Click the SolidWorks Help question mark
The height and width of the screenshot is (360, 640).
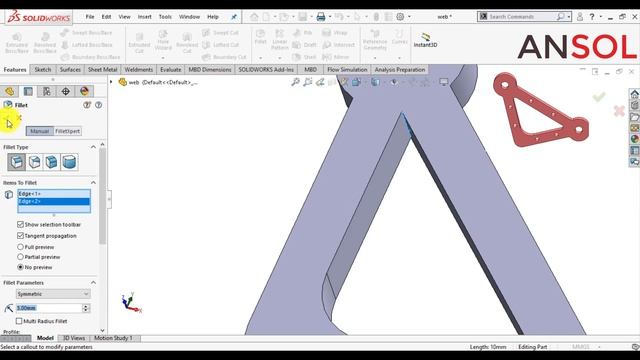click(592, 17)
